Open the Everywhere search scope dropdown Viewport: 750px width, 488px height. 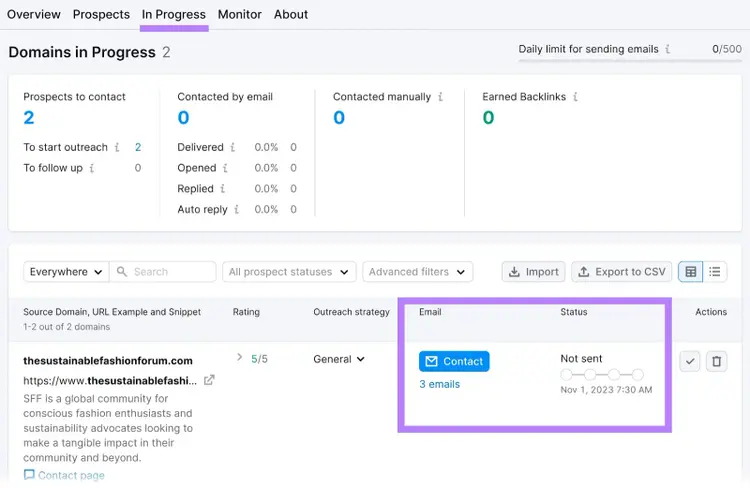pyautogui.click(x=66, y=272)
